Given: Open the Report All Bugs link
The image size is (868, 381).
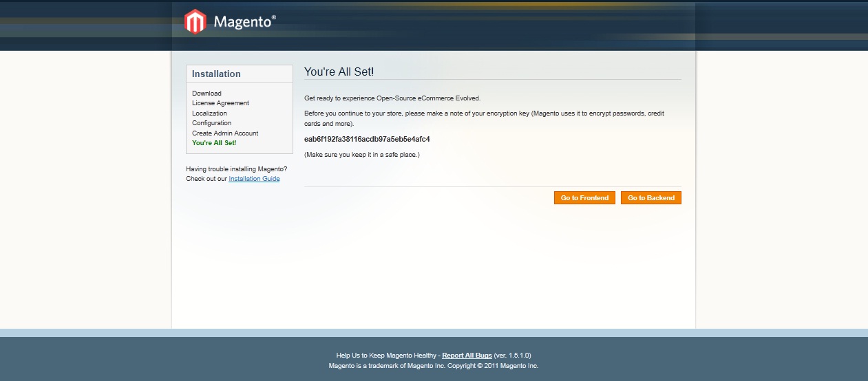Looking at the screenshot, I should pos(467,356).
